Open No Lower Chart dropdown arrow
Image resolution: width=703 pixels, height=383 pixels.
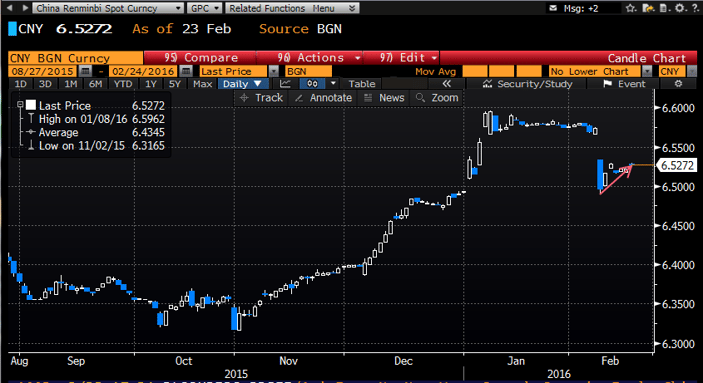[x=647, y=71]
